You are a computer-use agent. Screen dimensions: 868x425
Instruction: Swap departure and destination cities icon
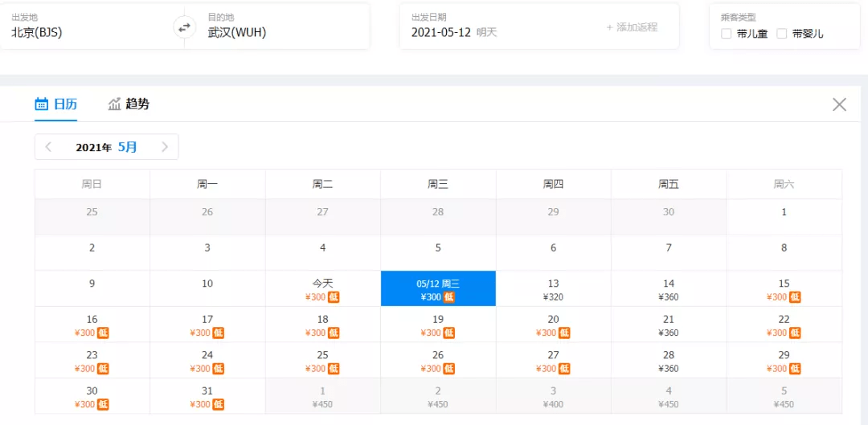pyautogui.click(x=184, y=27)
